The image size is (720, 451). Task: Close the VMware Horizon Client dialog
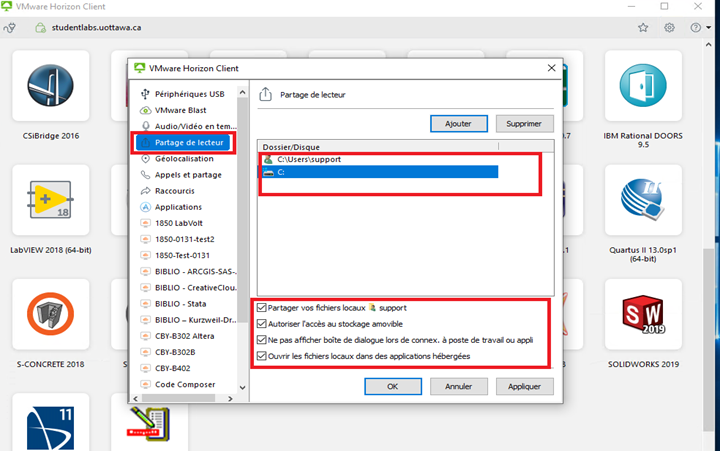(x=551, y=68)
